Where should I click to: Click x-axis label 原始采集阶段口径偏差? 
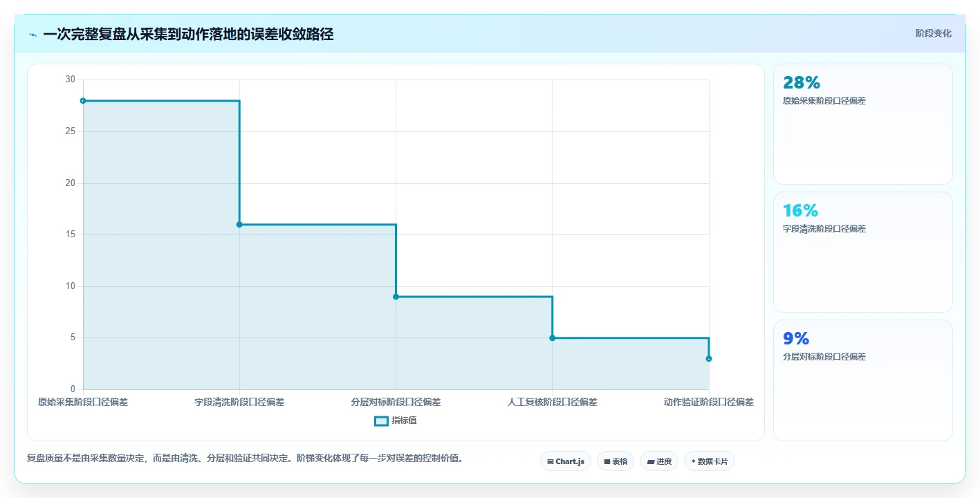[83, 402]
